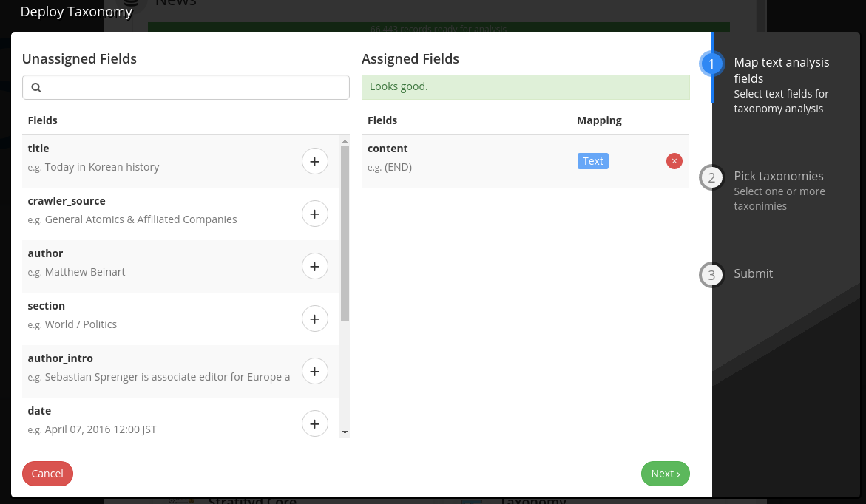Image resolution: width=866 pixels, height=504 pixels.
Task: Click scrollbar up arrow in fields list
Action: tap(345, 141)
